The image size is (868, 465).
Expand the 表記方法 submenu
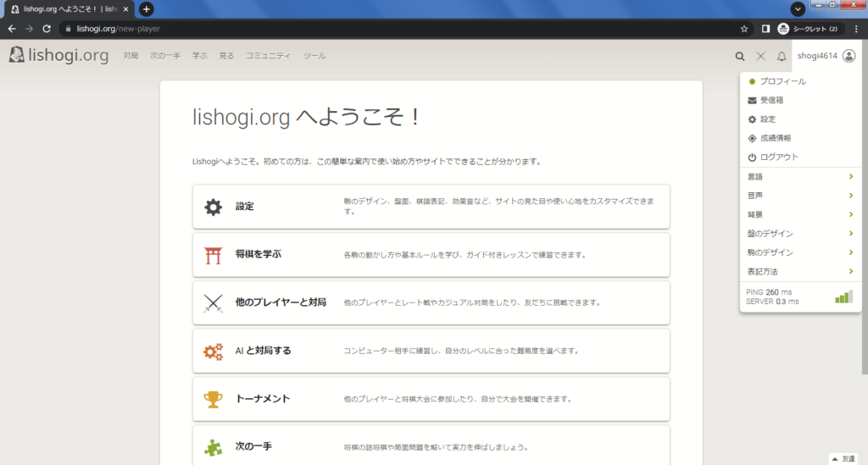pos(800,272)
